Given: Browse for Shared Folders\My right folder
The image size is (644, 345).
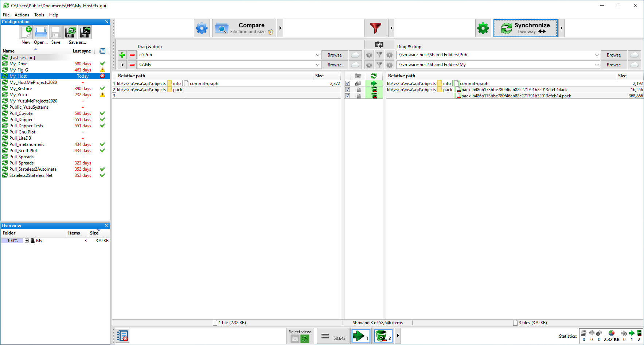Looking at the screenshot, I should coord(614,65).
